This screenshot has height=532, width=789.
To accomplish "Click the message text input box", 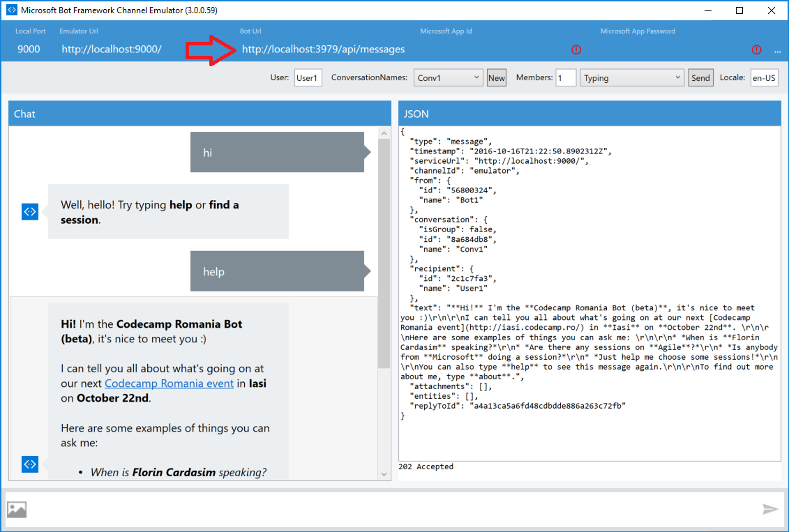I will click(394, 510).
